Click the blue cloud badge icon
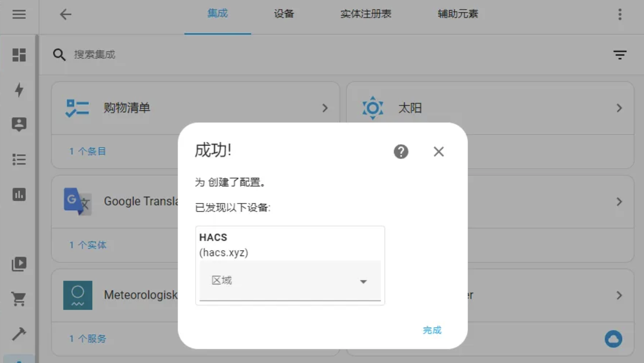 613,339
